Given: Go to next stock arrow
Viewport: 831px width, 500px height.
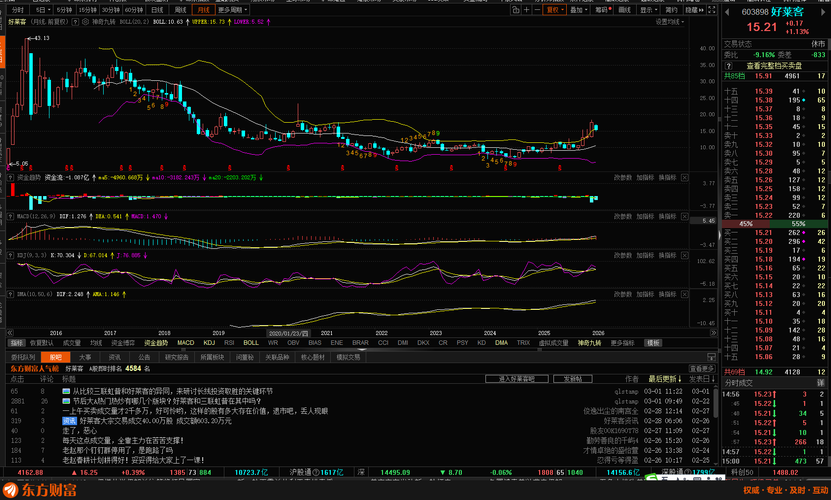Looking at the screenshot, I should [821, 12].
